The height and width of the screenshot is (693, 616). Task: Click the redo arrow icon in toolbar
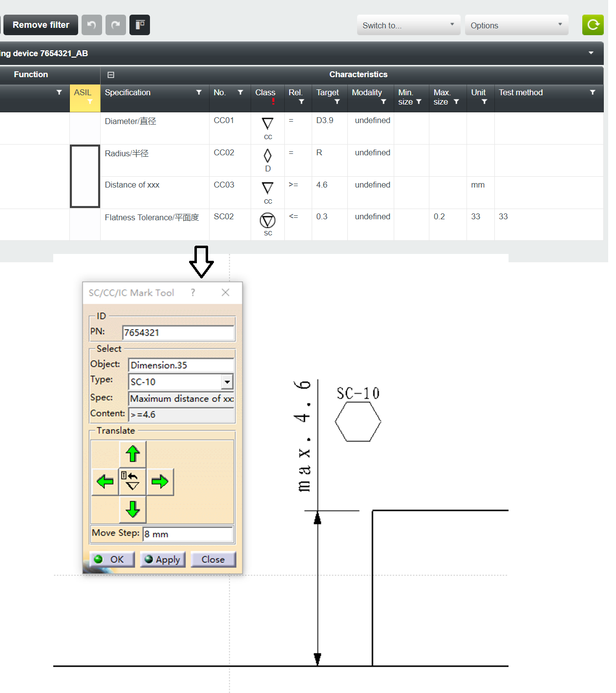115,25
